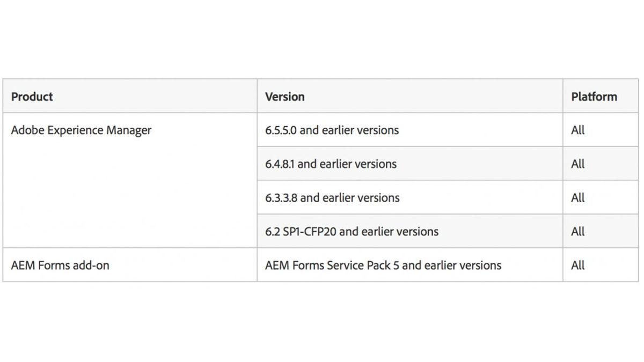
Task: Click the 6.5.5.0 version number
Action: pos(281,130)
